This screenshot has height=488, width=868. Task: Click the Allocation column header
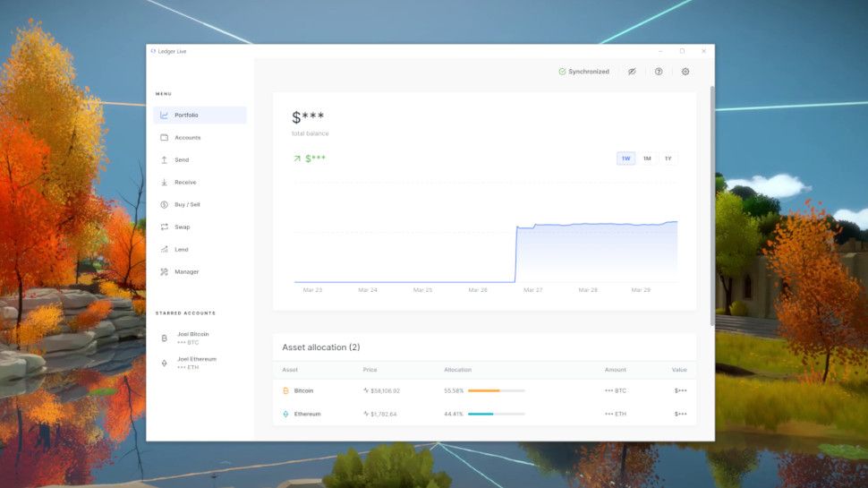point(458,370)
